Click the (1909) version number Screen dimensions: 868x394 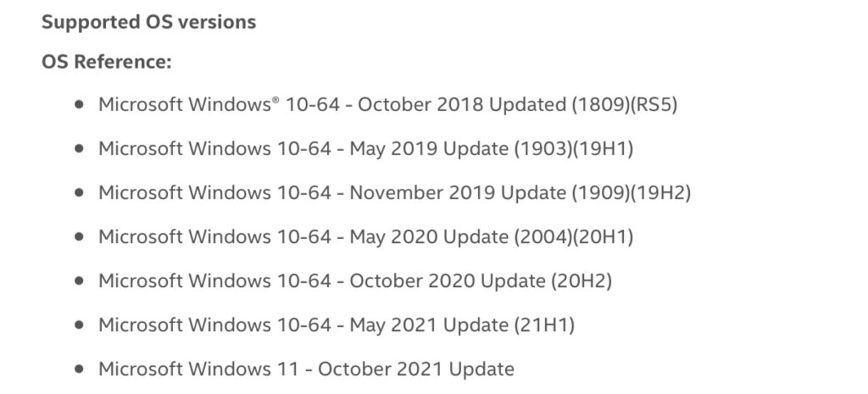(x=601, y=193)
